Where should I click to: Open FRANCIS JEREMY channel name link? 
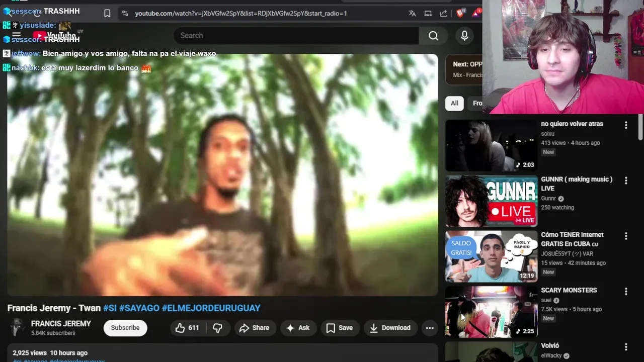61,324
